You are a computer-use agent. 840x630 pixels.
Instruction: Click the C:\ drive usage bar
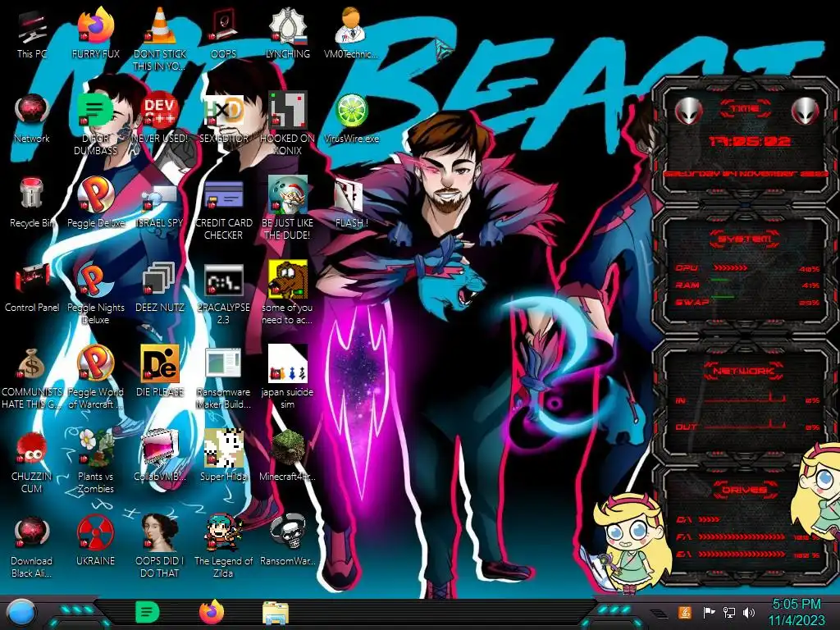(x=710, y=519)
